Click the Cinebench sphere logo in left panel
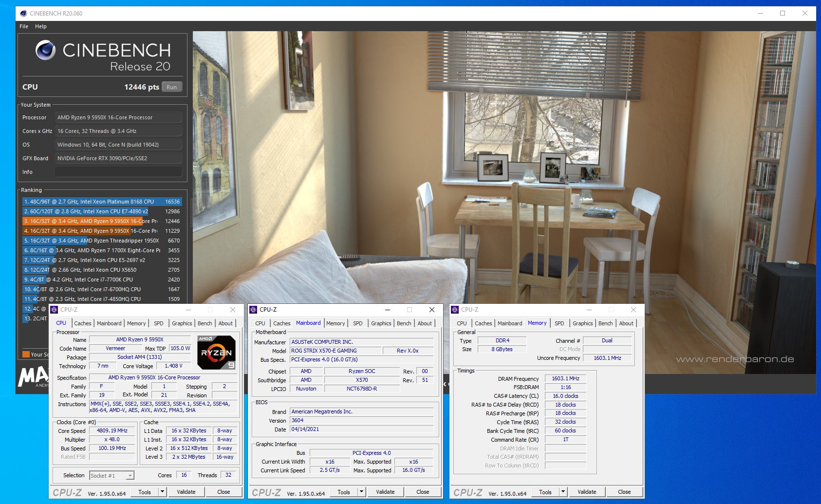Screen dimensions: 821x504 coord(45,50)
